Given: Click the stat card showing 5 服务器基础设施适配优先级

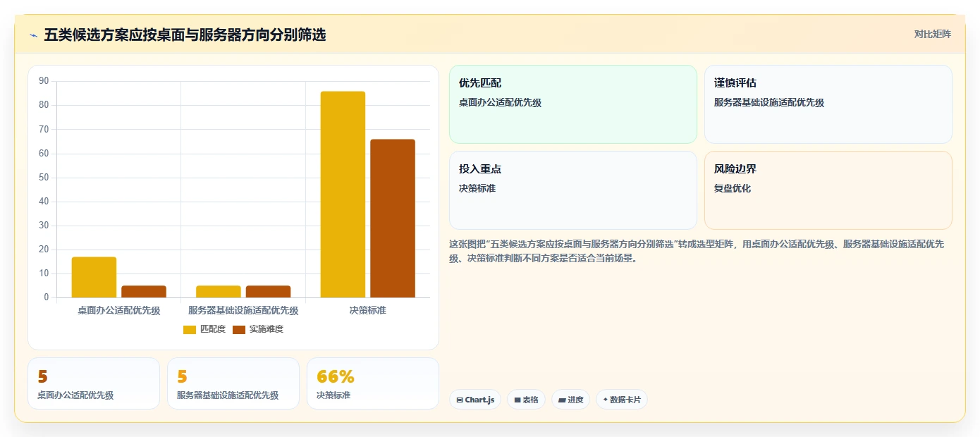Looking at the screenshot, I should [x=233, y=383].
